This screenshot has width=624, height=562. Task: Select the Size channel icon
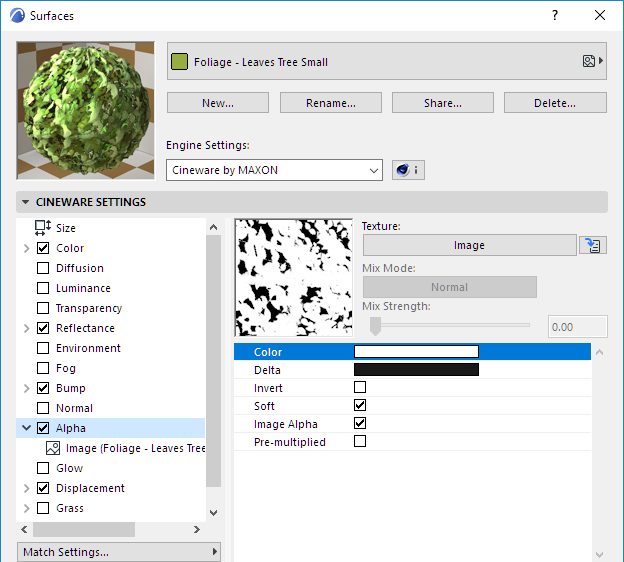point(43,228)
